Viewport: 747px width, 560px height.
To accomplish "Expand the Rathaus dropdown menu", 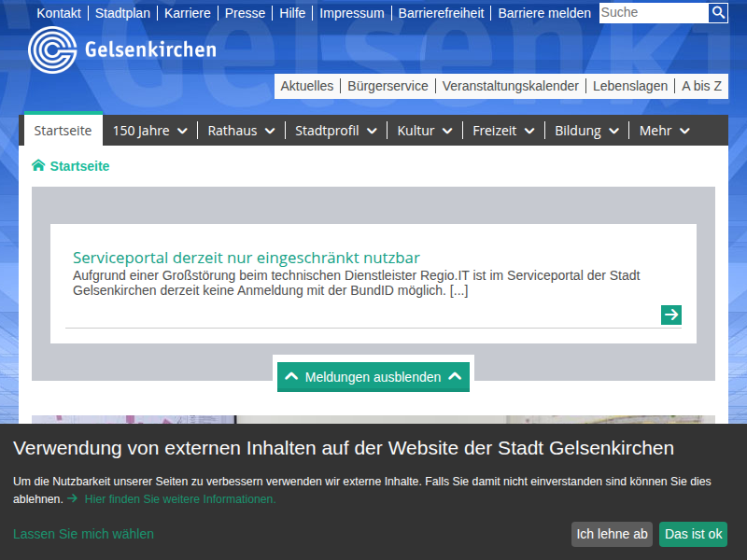I will tap(241, 131).
